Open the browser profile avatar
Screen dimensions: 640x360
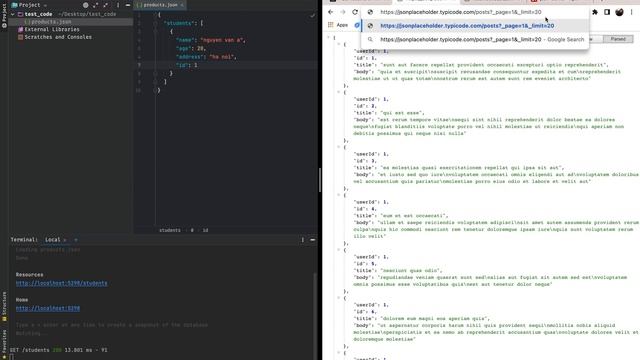(x=619, y=12)
